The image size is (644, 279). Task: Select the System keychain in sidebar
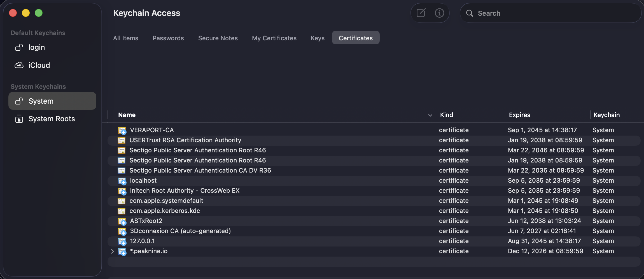pos(52,101)
